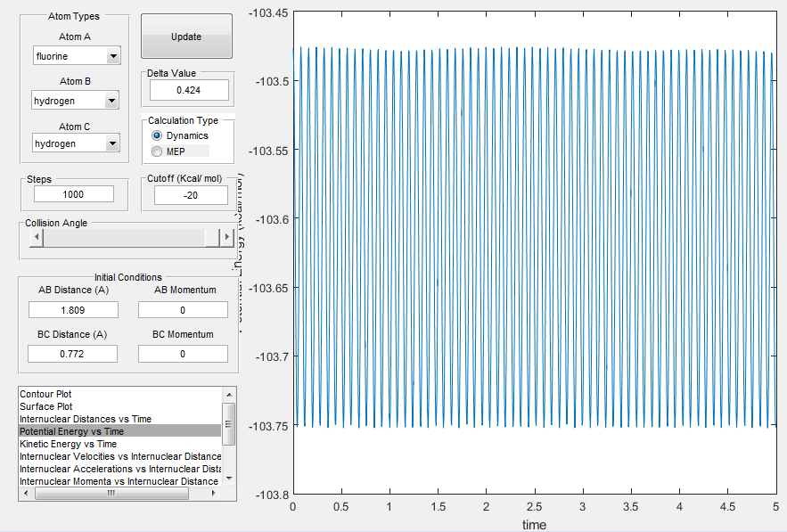Open the Atom C hydrogen dropdown

[x=76, y=143]
